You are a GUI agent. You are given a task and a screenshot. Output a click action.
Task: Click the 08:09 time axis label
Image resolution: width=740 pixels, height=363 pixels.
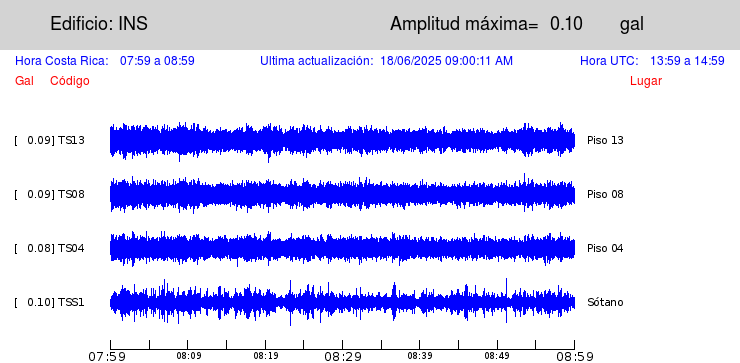(188, 356)
